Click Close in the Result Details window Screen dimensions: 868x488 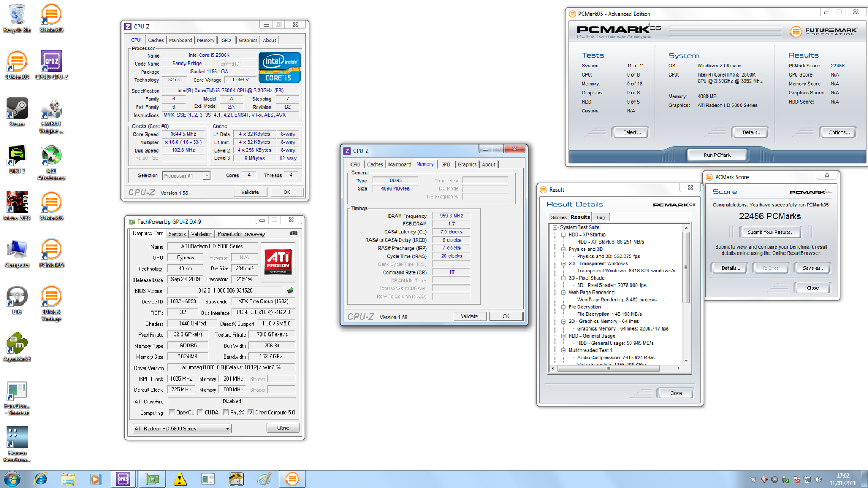(675, 393)
